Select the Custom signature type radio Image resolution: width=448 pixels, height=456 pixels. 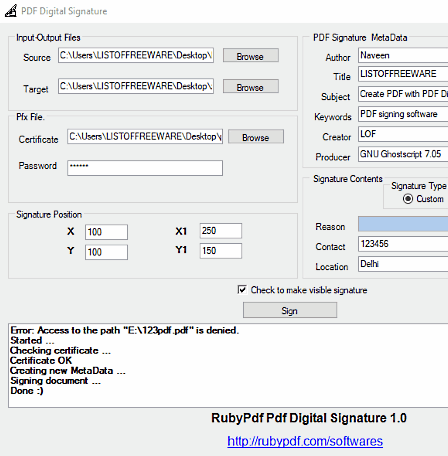point(408,199)
